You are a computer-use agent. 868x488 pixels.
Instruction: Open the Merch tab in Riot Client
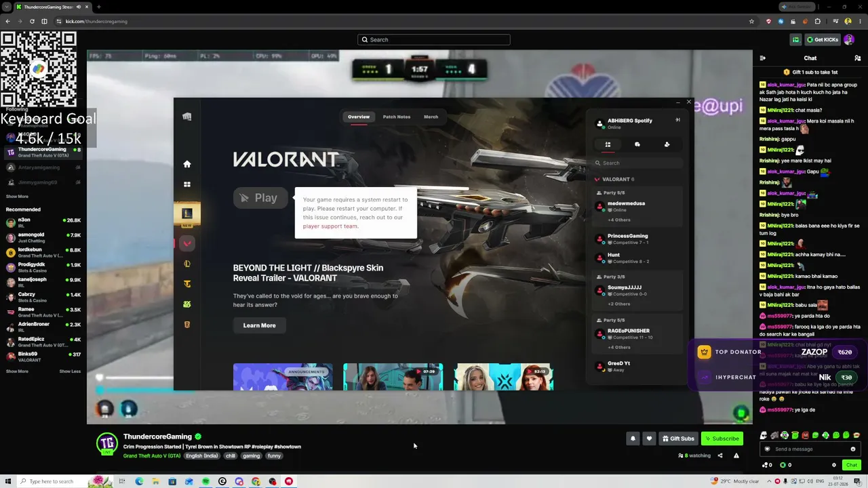click(x=431, y=117)
